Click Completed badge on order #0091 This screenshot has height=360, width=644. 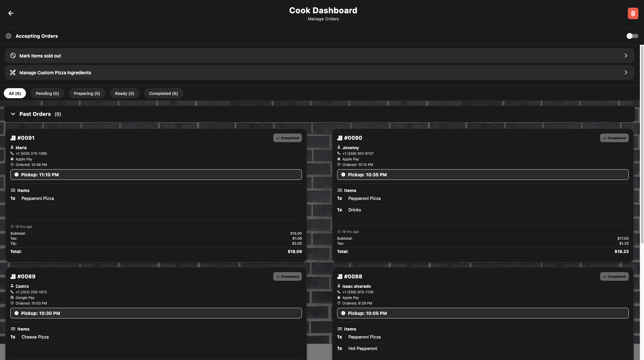pyautogui.click(x=287, y=138)
